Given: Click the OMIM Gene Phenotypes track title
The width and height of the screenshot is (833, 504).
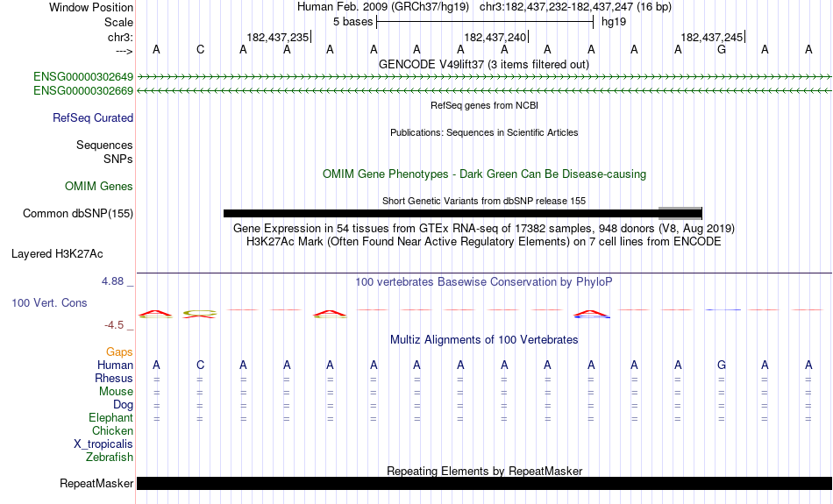Looking at the screenshot, I should (x=484, y=174).
